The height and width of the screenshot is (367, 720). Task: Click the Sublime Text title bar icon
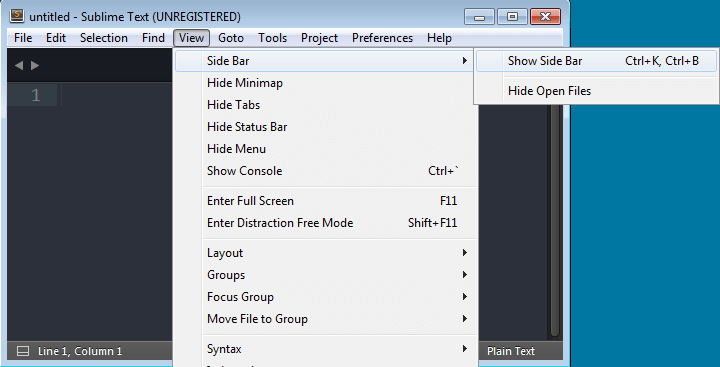pyautogui.click(x=17, y=16)
